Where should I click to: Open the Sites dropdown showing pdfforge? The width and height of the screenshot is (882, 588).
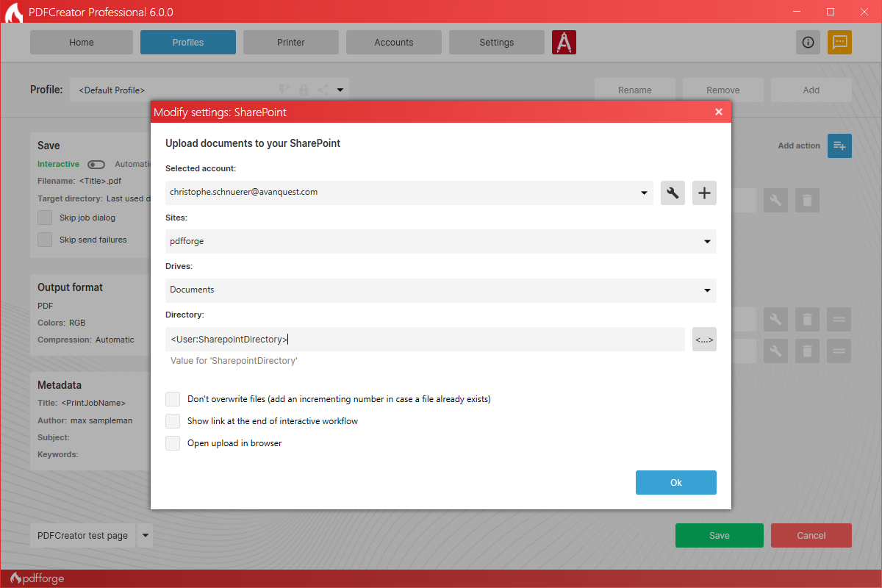(x=441, y=241)
